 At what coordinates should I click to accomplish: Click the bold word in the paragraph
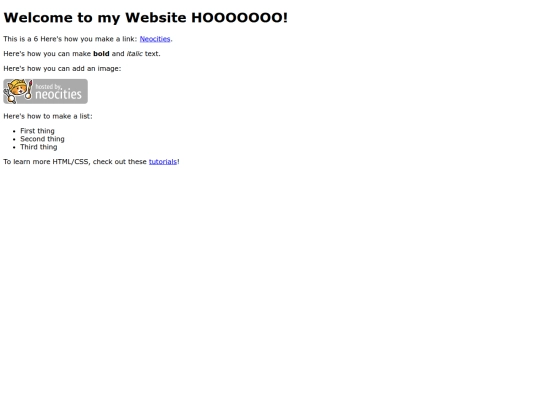tap(101, 54)
